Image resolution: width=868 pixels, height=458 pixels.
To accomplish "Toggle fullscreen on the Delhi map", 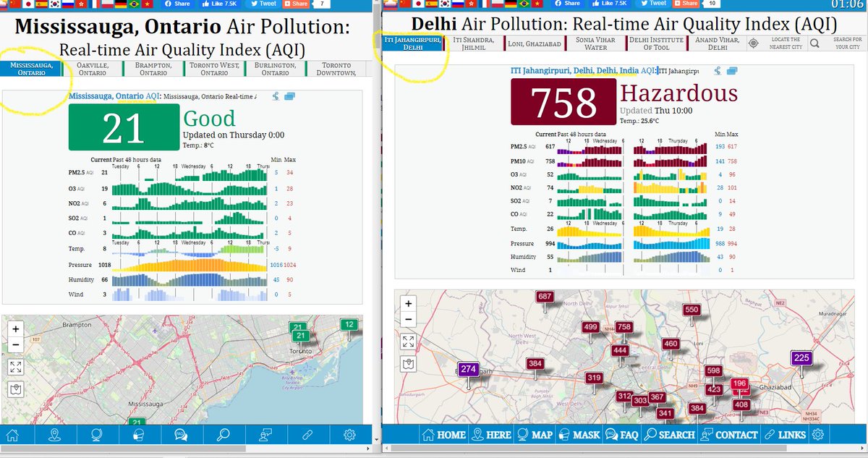I will click(x=408, y=342).
